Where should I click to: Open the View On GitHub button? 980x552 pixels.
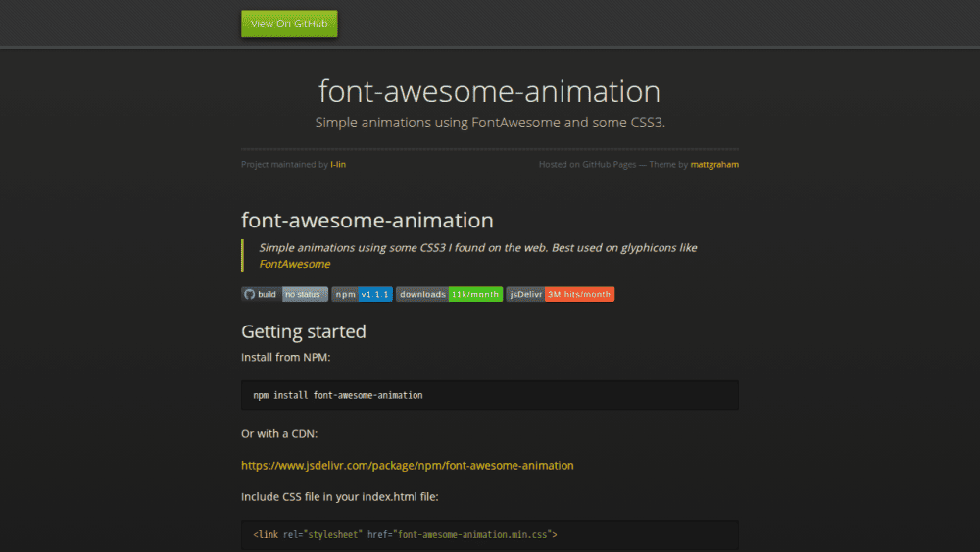click(289, 24)
